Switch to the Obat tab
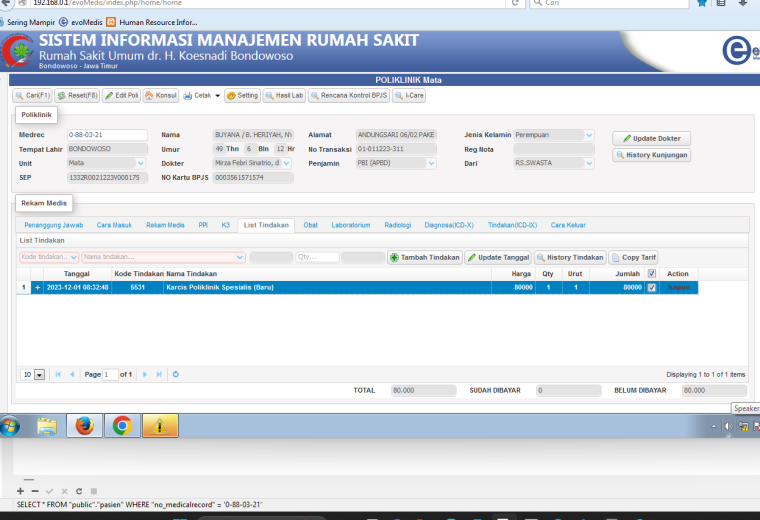The width and height of the screenshot is (760, 520). tap(311, 225)
